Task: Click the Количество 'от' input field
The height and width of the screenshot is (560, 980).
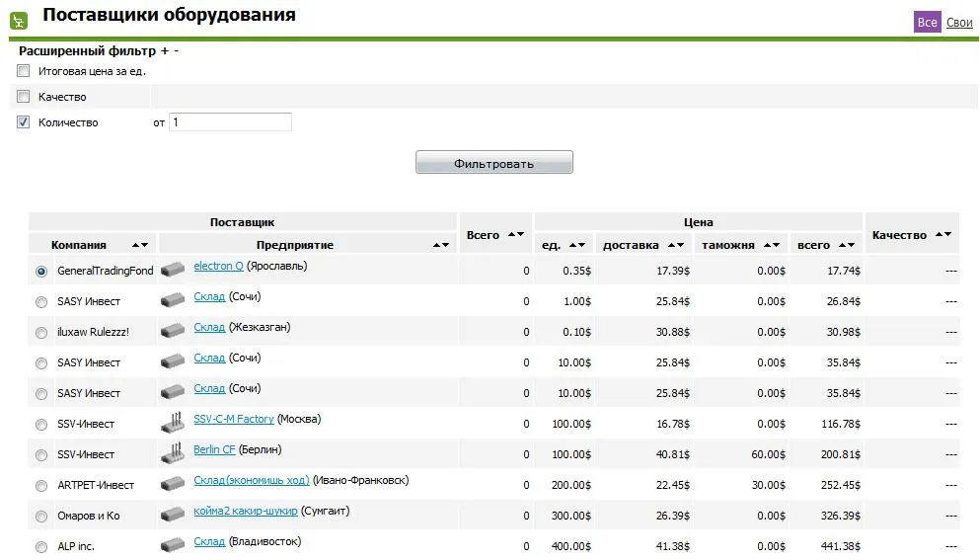Action: coord(230,122)
